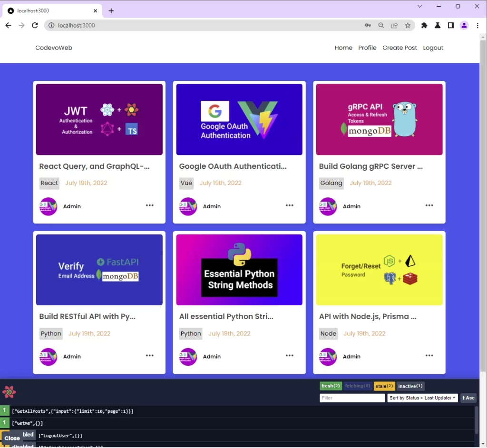Viewport: 487px width, 448px height.
Task: Close the React Query devtools panel
Action: [12, 438]
